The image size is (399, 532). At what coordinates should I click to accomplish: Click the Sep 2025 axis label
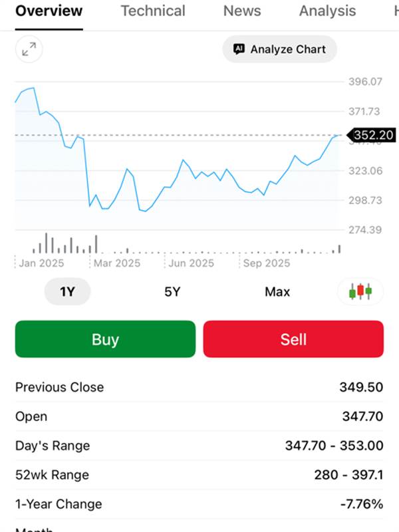pyautogui.click(x=266, y=263)
